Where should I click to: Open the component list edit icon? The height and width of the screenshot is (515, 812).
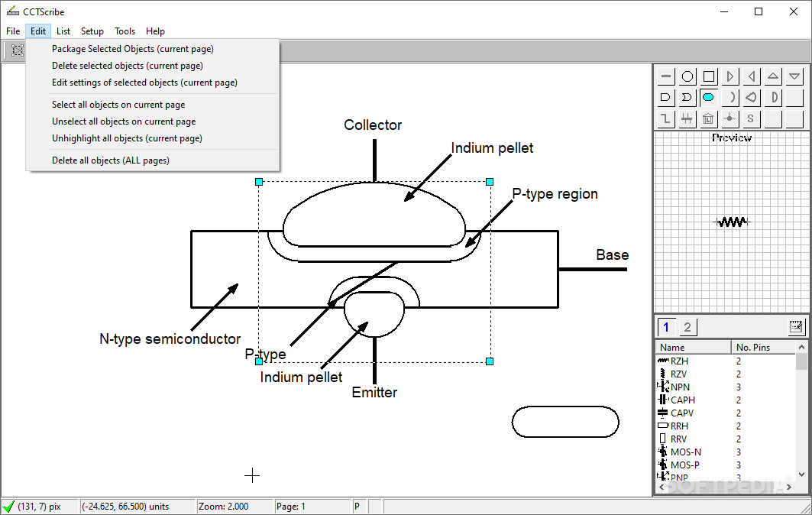pos(796,326)
